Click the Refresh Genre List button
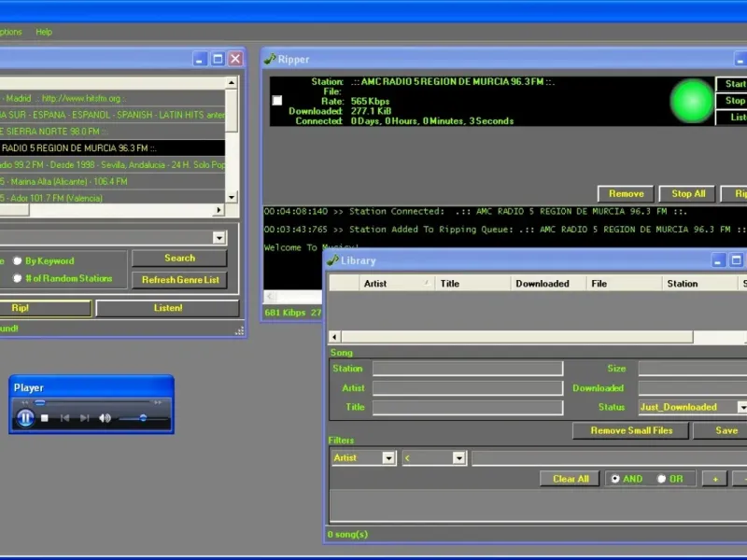 tap(179, 280)
